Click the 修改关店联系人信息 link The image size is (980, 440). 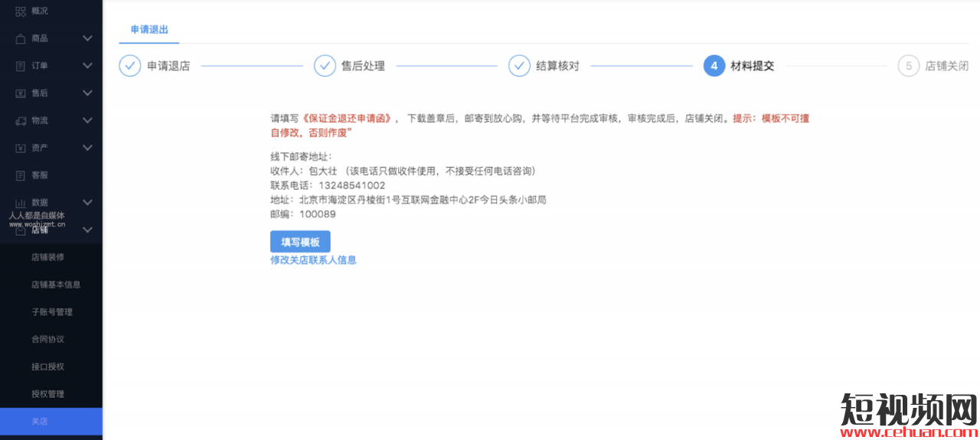[313, 260]
